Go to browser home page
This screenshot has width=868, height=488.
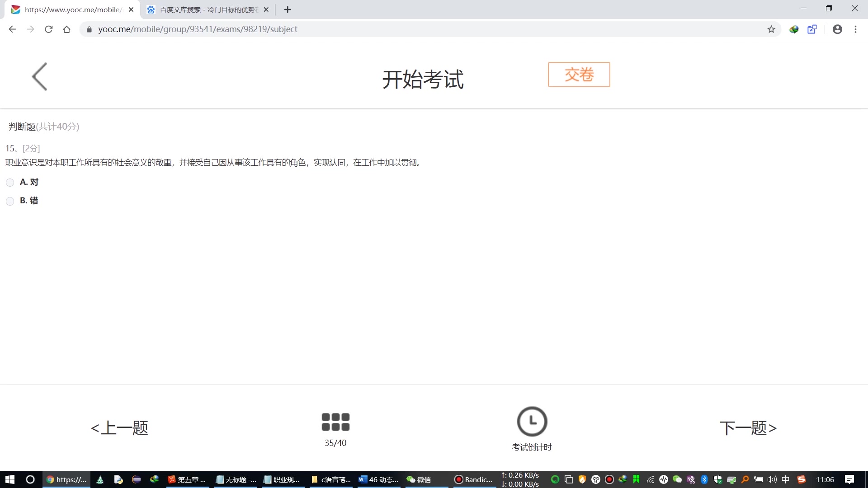(x=67, y=29)
